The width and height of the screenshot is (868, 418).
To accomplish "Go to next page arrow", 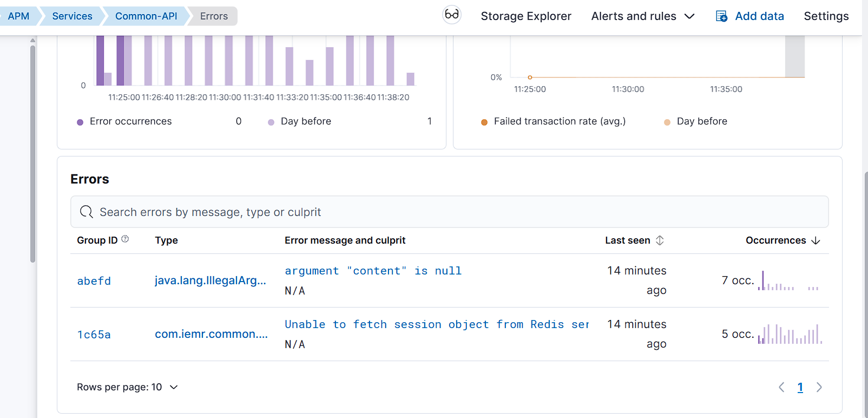I will (x=819, y=387).
